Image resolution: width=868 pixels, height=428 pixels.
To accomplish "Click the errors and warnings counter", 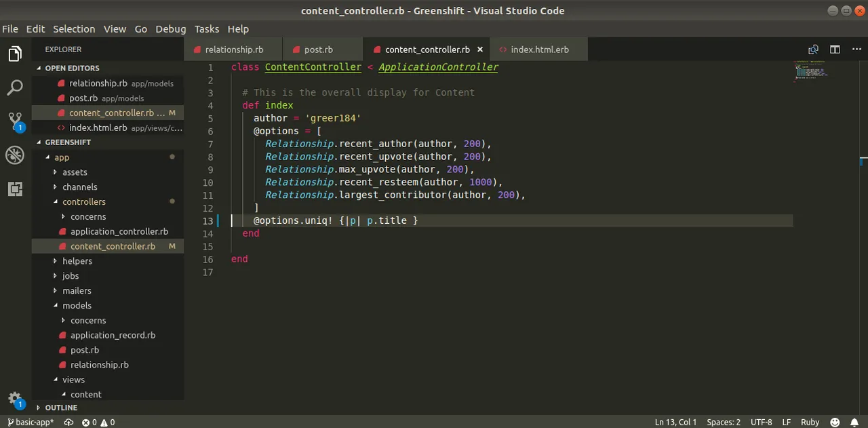I will [x=98, y=422].
